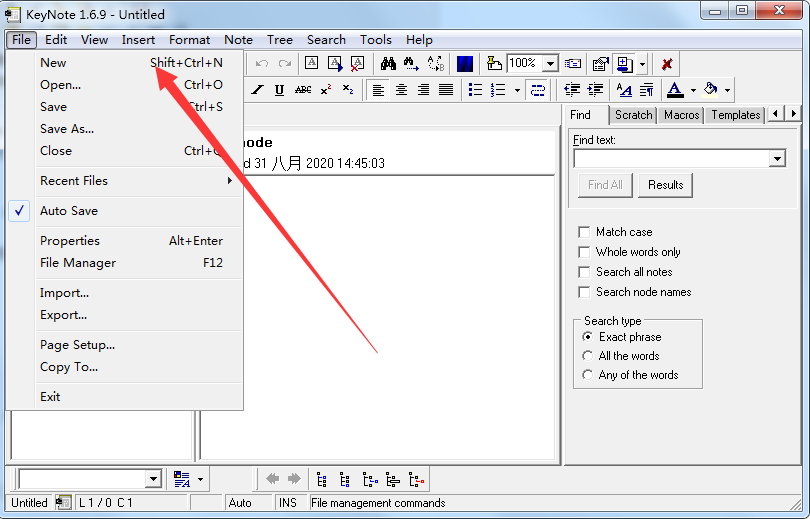Open the zoom 100% dropdown

pos(551,64)
